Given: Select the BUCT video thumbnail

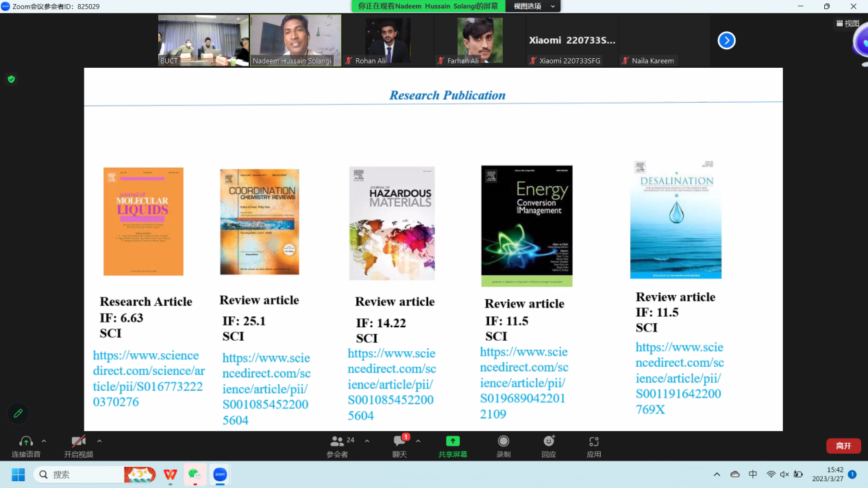Looking at the screenshot, I should point(203,40).
